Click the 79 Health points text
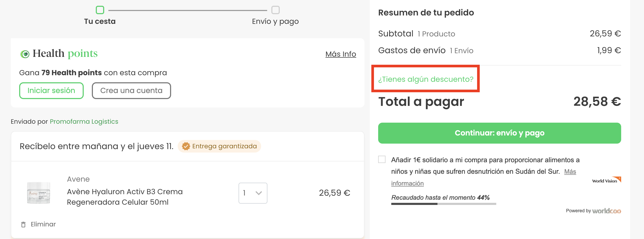The height and width of the screenshot is (239, 644). pos(71,73)
